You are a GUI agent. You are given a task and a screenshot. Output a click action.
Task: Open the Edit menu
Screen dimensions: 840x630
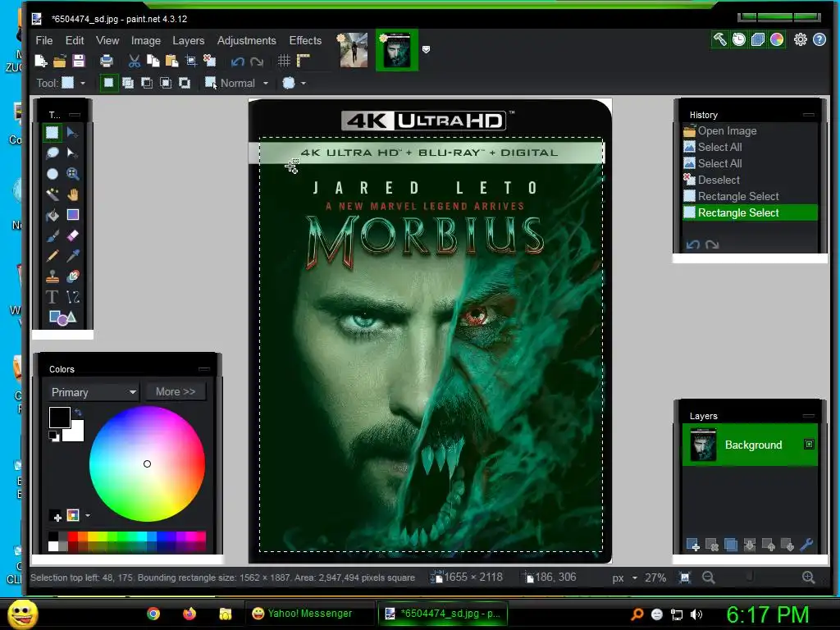tap(75, 41)
